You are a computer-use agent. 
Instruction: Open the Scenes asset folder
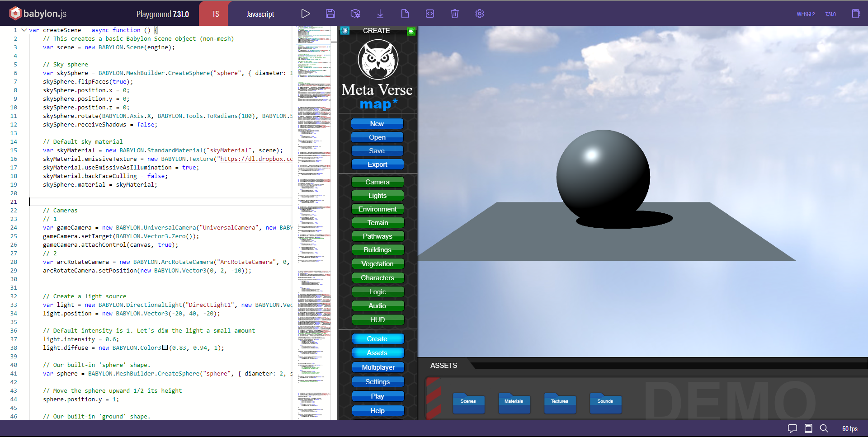[468, 403]
